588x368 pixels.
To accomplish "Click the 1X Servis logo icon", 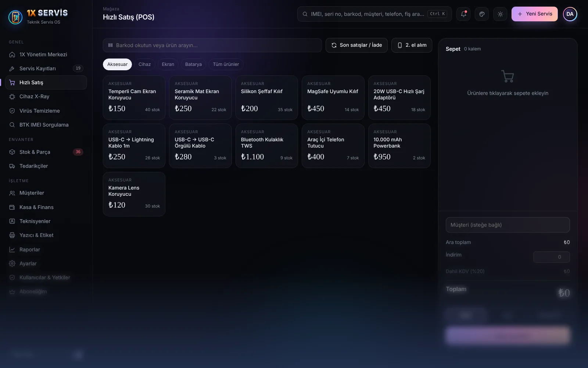I will click(x=15, y=17).
